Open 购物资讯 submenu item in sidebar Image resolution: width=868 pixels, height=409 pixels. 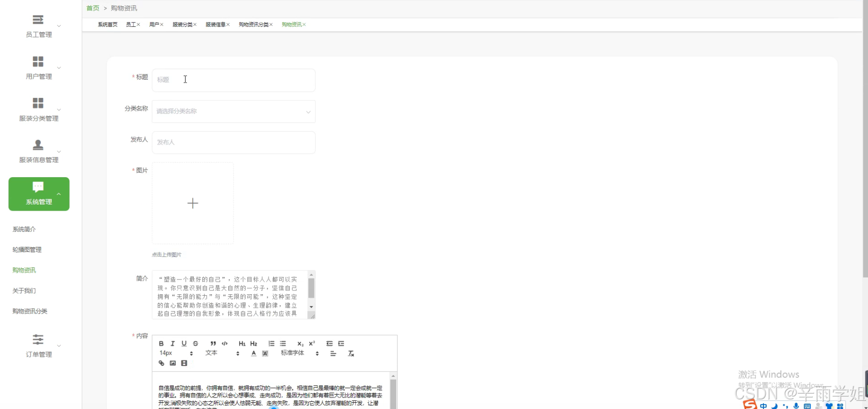[24, 270]
